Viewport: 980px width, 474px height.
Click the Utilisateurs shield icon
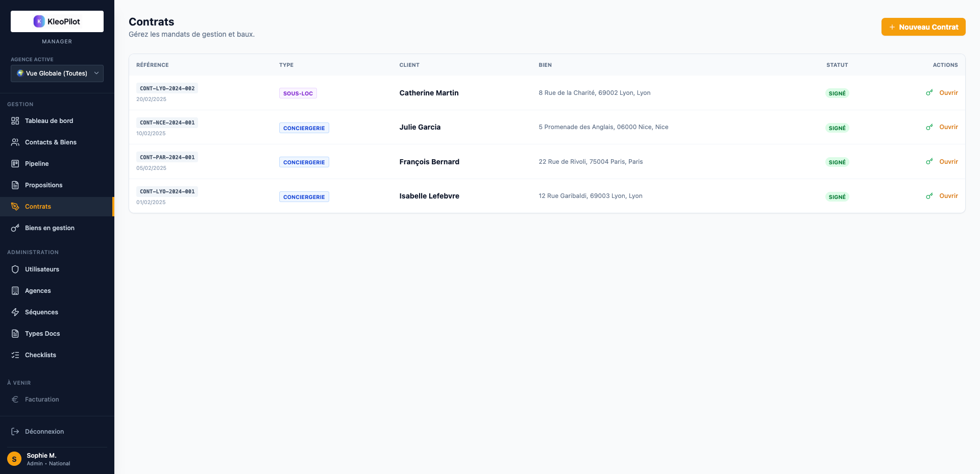pyautogui.click(x=15, y=269)
